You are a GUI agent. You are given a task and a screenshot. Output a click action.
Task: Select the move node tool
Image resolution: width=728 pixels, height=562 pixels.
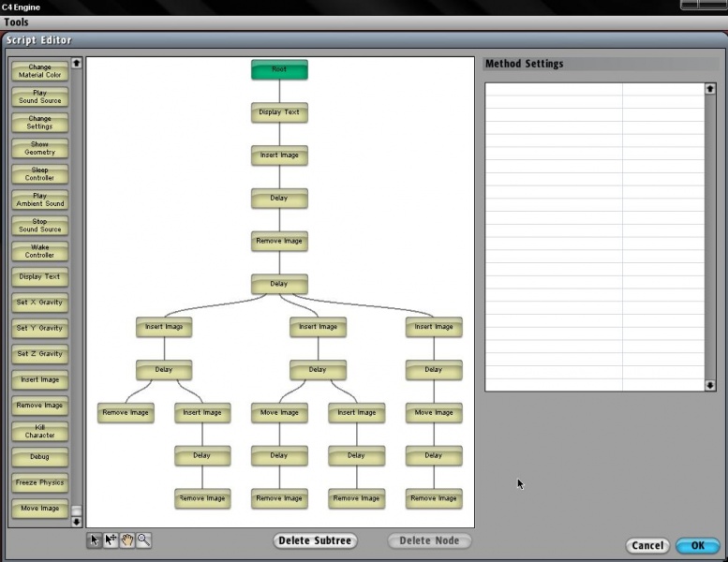111,540
